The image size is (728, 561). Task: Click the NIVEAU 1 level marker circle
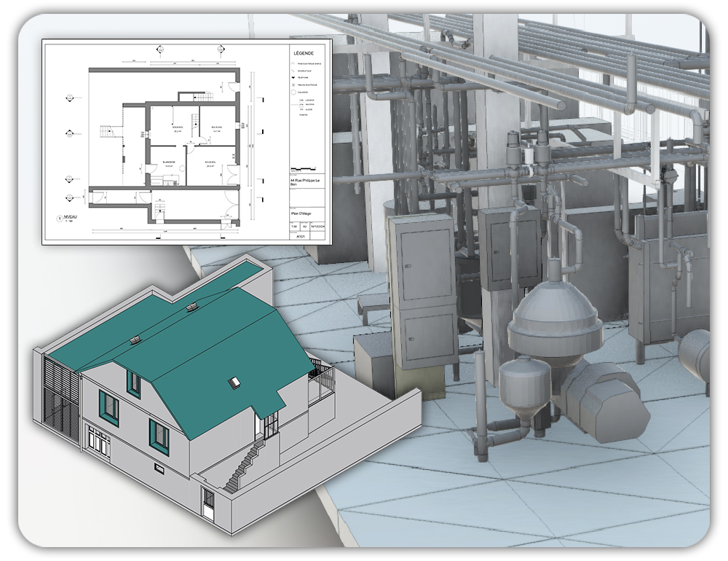pos(60,218)
